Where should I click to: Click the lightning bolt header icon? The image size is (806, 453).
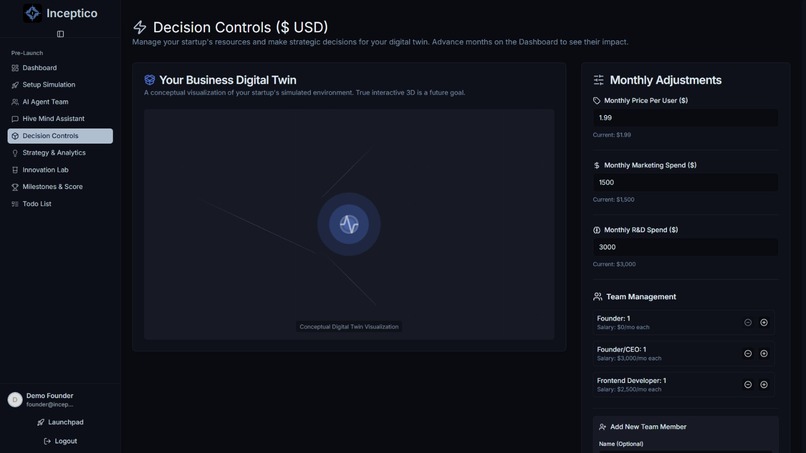[139, 27]
